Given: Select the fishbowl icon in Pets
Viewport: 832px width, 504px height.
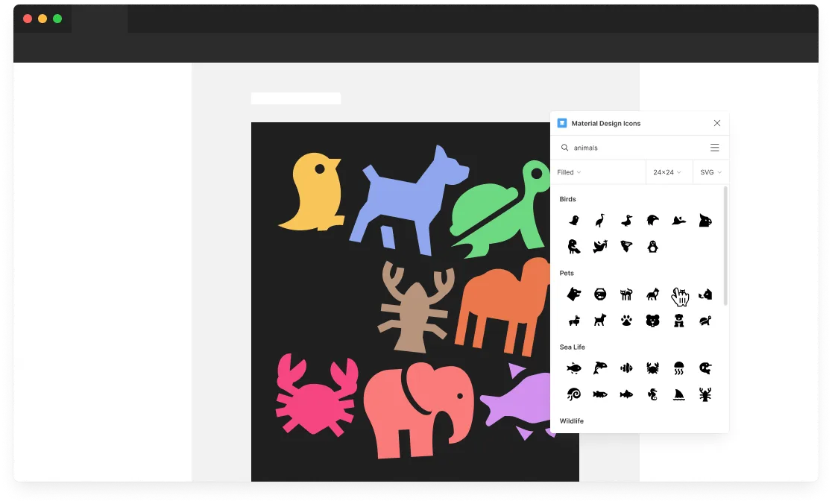Looking at the screenshot, I should (x=600, y=294).
